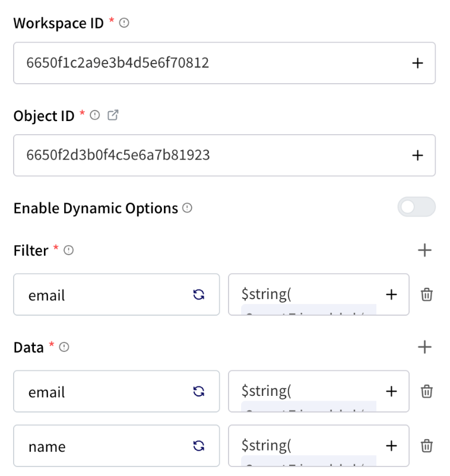Click plus in Filter email value field
Screen dimensions: 450x476
point(391,294)
